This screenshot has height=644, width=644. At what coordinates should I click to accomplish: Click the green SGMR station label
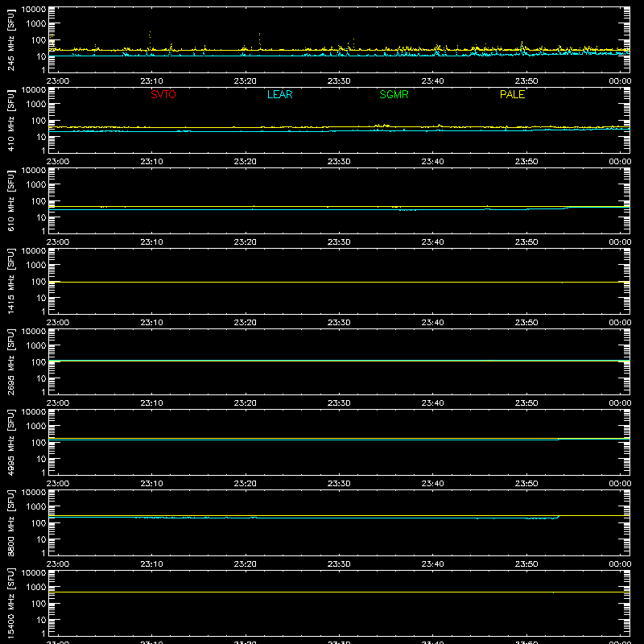394,94
